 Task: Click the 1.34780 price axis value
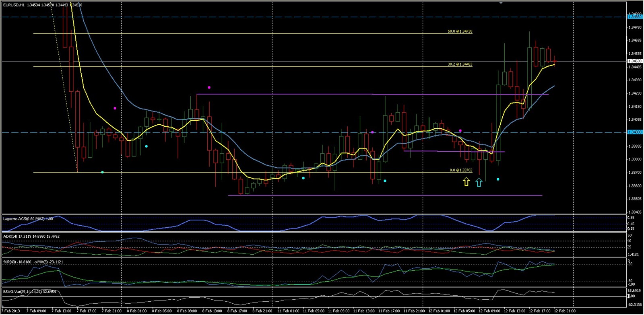click(x=635, y=27)
